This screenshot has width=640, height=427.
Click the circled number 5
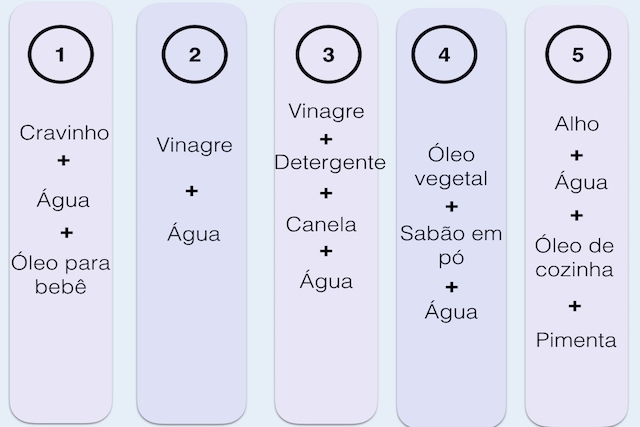[x=578, y=54]
